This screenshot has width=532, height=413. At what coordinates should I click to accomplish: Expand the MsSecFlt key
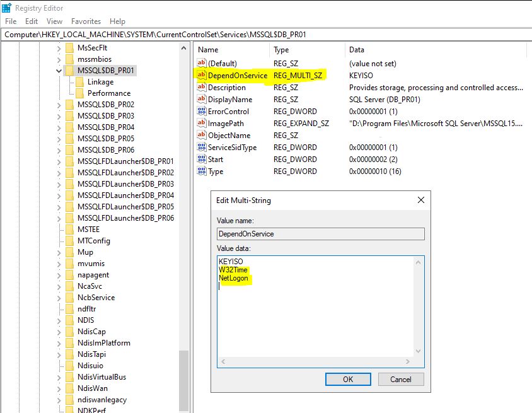pos(59,48)
